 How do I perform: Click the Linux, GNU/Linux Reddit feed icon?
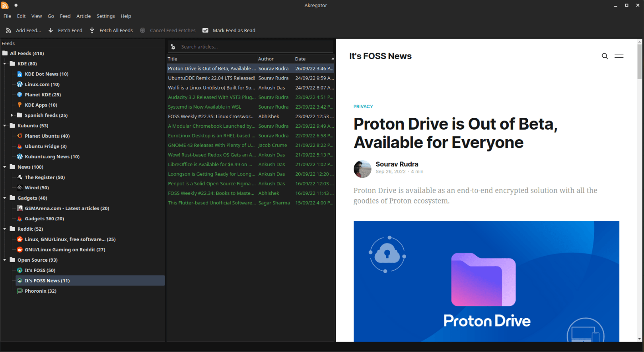click(19, 239)
